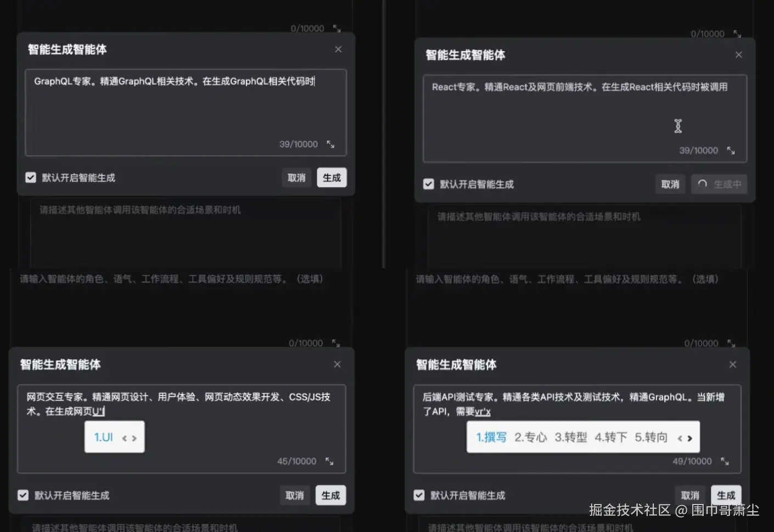Click 生成 button in GraphQL expert dialog

[x=332, y=177]
